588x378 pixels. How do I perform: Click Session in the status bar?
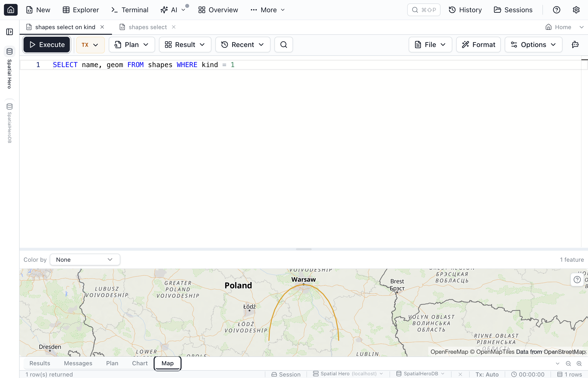[x=286, y=374]
